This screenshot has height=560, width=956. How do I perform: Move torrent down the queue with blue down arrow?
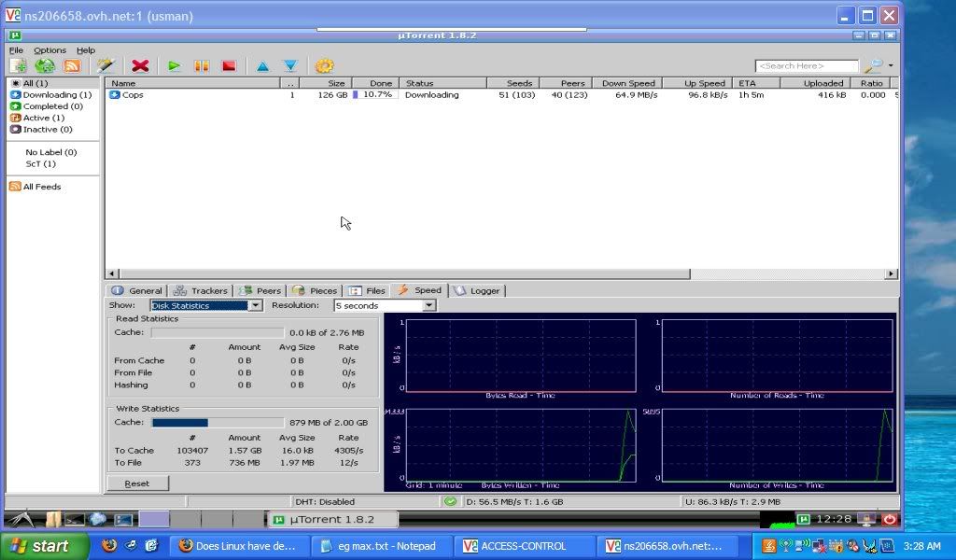[x=290, y=66]
